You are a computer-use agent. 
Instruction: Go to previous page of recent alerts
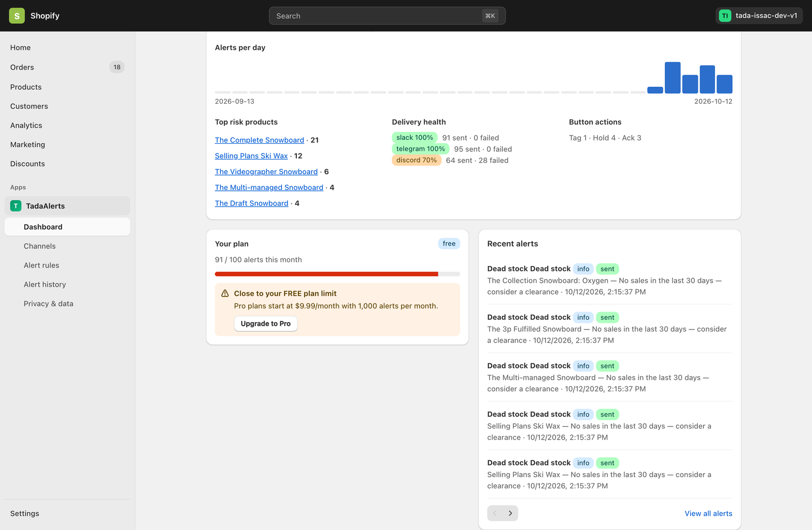tap(495, 513)
